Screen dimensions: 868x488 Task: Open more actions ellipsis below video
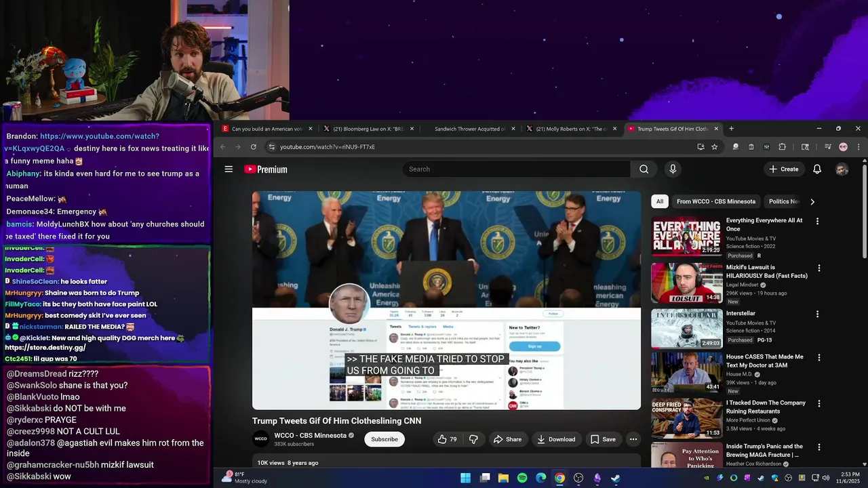(x=633, y=439)
